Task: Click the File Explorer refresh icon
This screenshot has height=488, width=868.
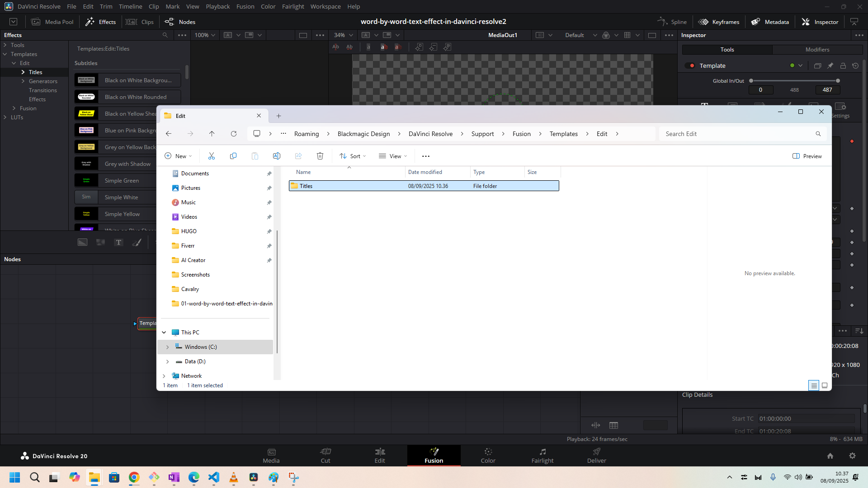Action: click(x=234, y=134)
